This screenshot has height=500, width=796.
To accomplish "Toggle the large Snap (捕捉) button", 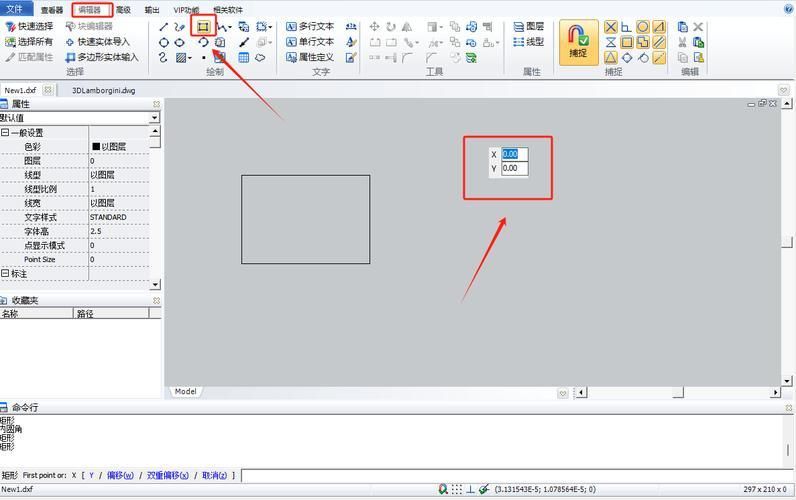I will (x=579, y=42).
